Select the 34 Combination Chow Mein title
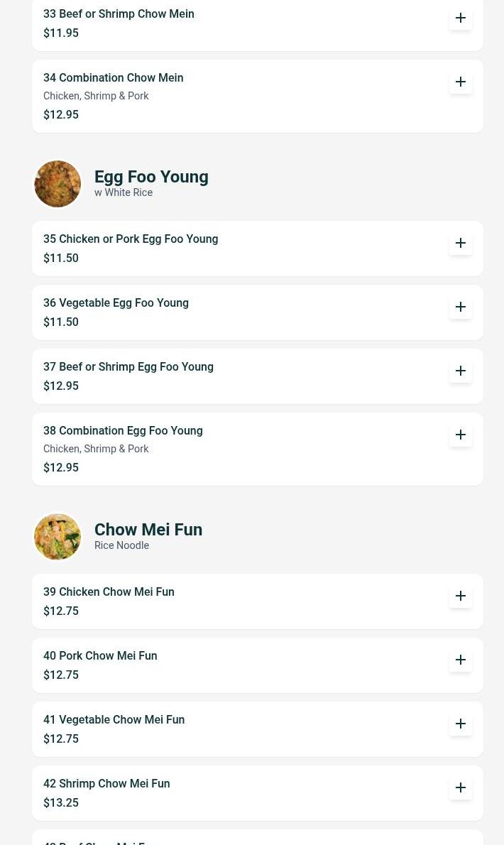The image size is (504, 845). click(113, 78)
